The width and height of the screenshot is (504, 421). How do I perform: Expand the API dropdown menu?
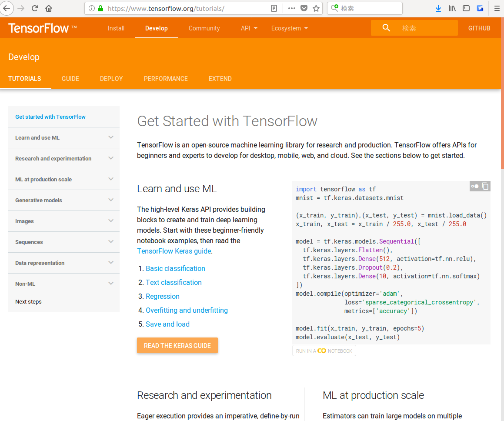coord(249,28)
